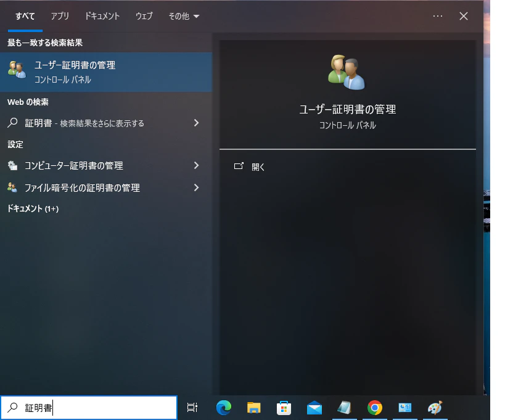Open File Explorer from the taskbar

tap(253, 408)
